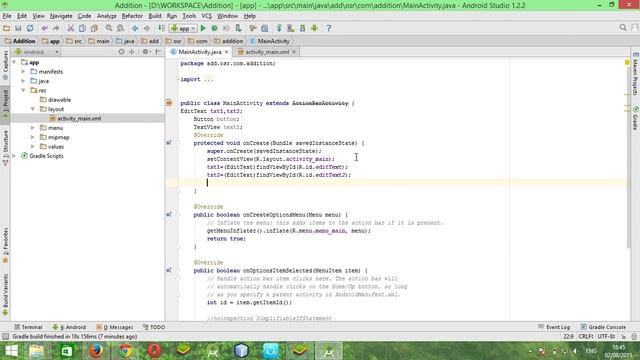Sync project with Gradle files icon
This screenshot has width=640, height=360.
pos(279,28)
